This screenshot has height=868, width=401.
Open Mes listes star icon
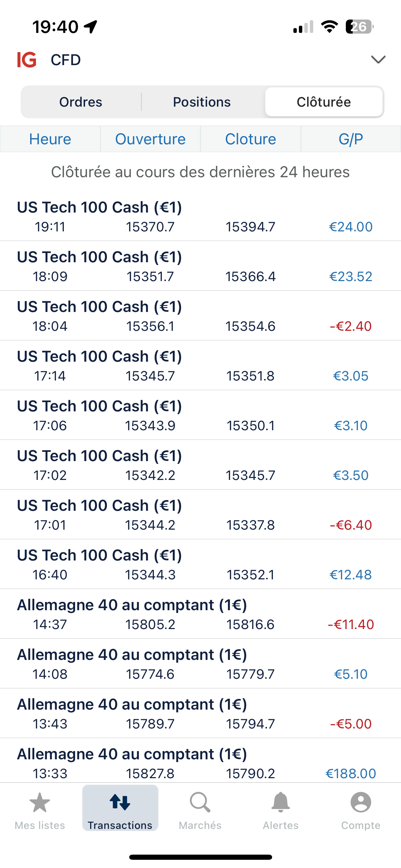pyautogui.click(x=40, y=803)
